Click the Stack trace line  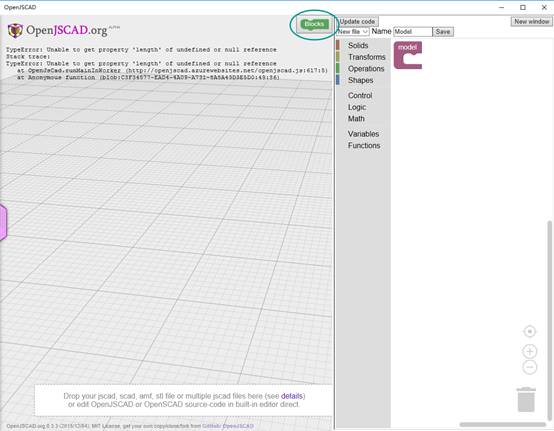28,57
